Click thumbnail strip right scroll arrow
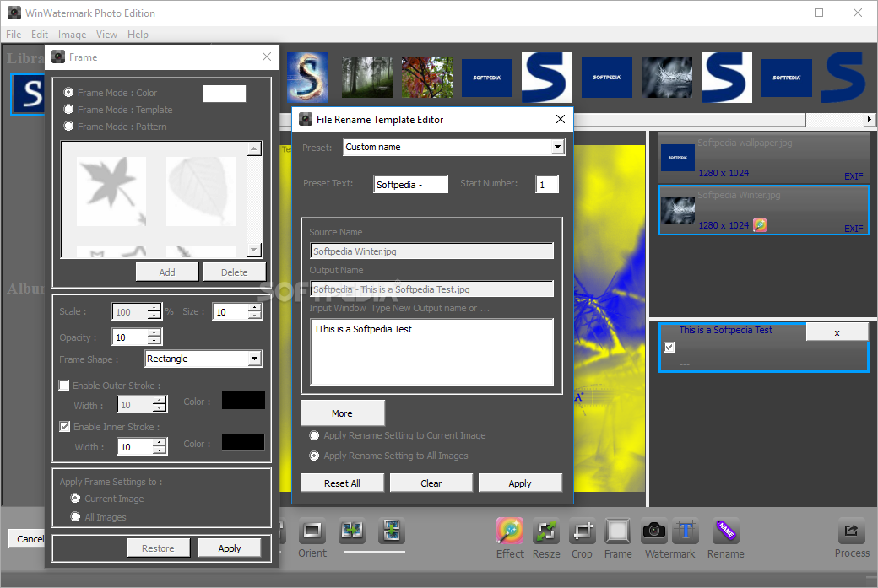Screen dimensions: 878x588 [869, 119]
